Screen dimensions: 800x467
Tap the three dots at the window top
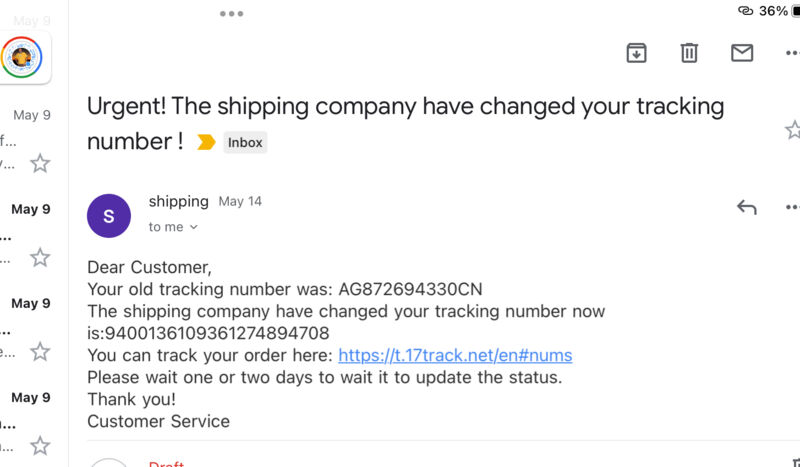tap(232, 14)
